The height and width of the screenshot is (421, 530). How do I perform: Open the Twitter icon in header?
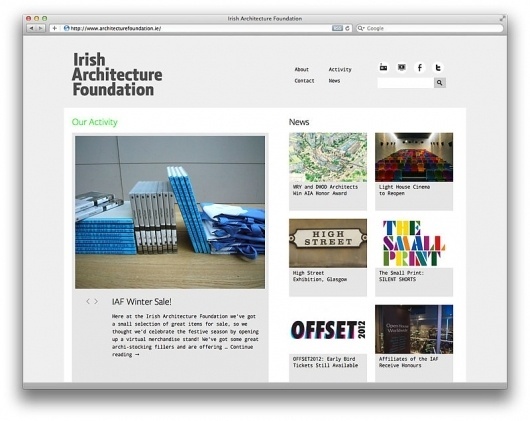pyautogui.click(x=438, y=68)
